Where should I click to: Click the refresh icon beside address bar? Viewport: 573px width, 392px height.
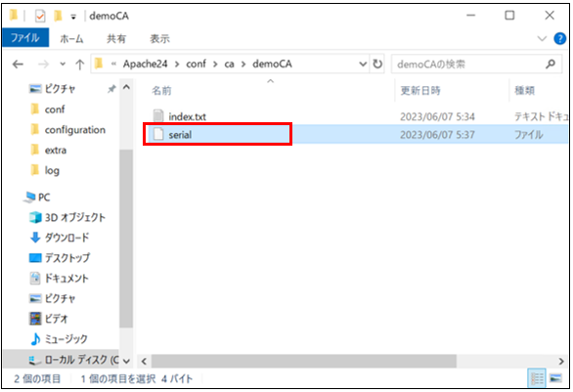coord(377,64)
